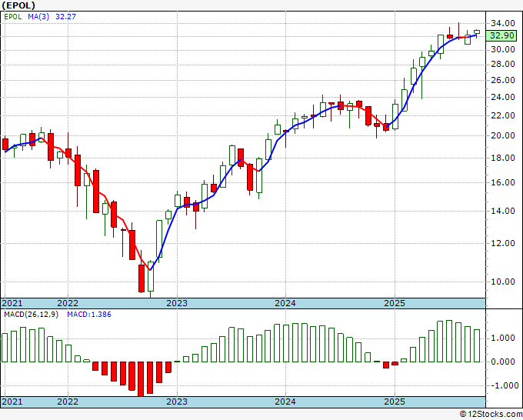The image size is (523, 420).
Task: Click 2025 on the MACD panel time axis
Action: (x=395, y=402)
